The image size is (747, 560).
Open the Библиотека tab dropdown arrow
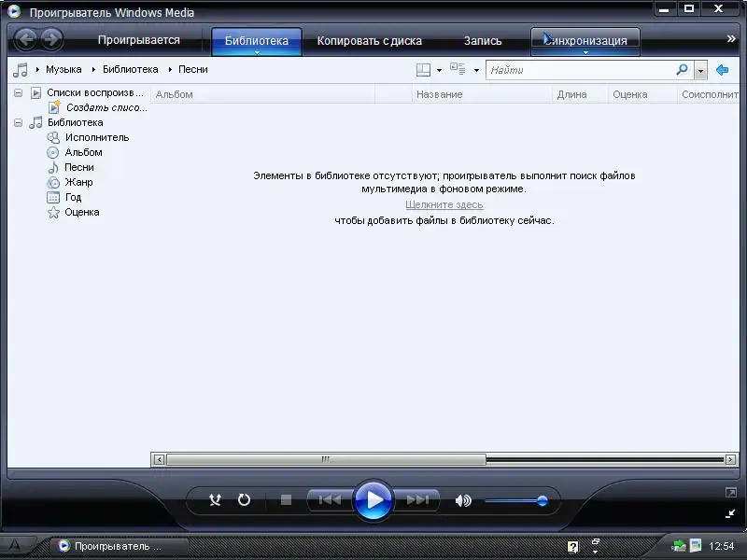coord(257,52)
